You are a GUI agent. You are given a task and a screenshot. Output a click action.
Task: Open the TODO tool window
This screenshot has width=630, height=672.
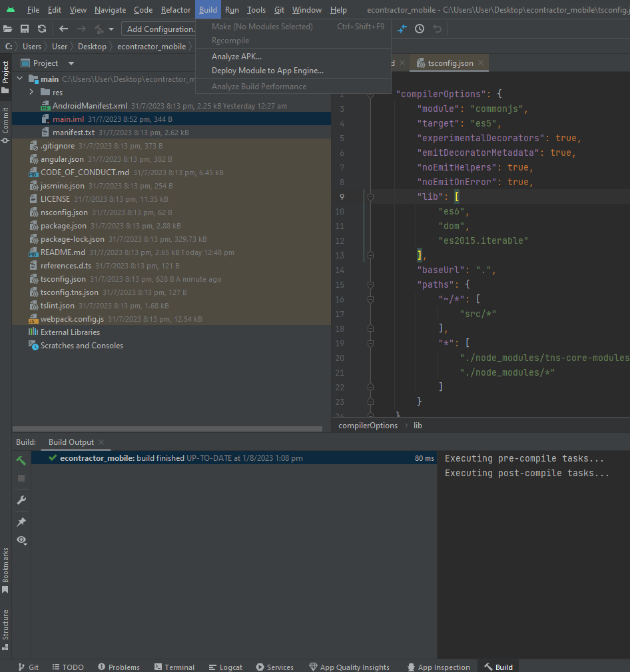click(68, 667)
